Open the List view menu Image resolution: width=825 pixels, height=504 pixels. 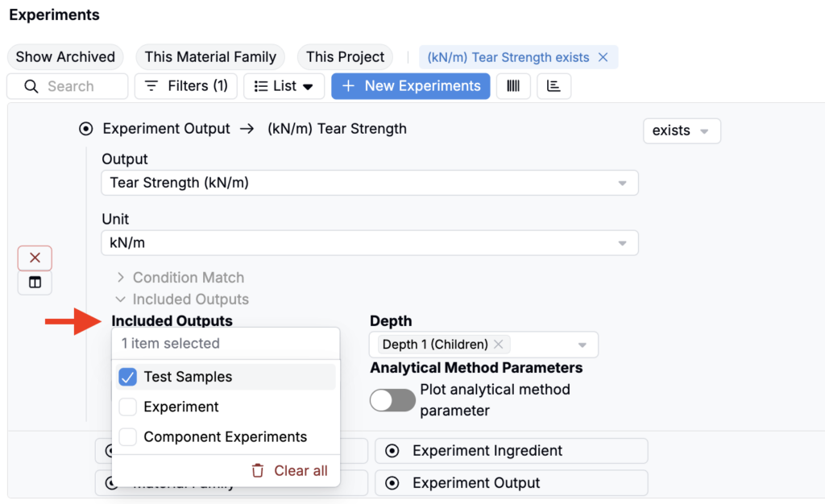[284, 86]
